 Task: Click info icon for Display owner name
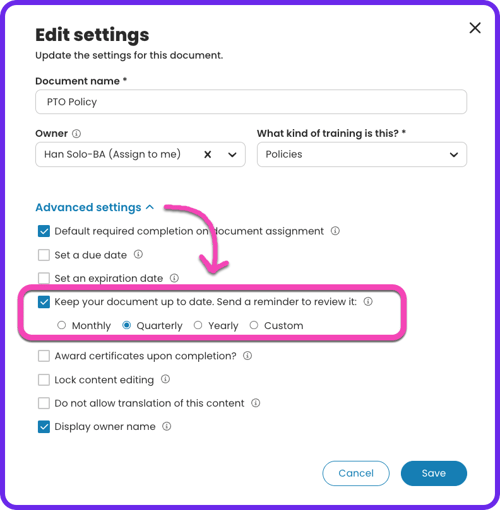167,426
